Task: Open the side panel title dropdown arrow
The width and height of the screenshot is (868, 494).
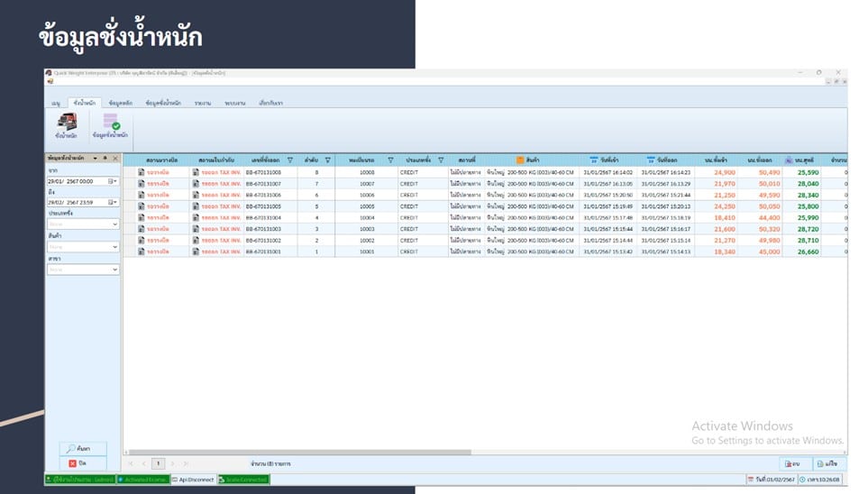Action: tap(96, 158)
